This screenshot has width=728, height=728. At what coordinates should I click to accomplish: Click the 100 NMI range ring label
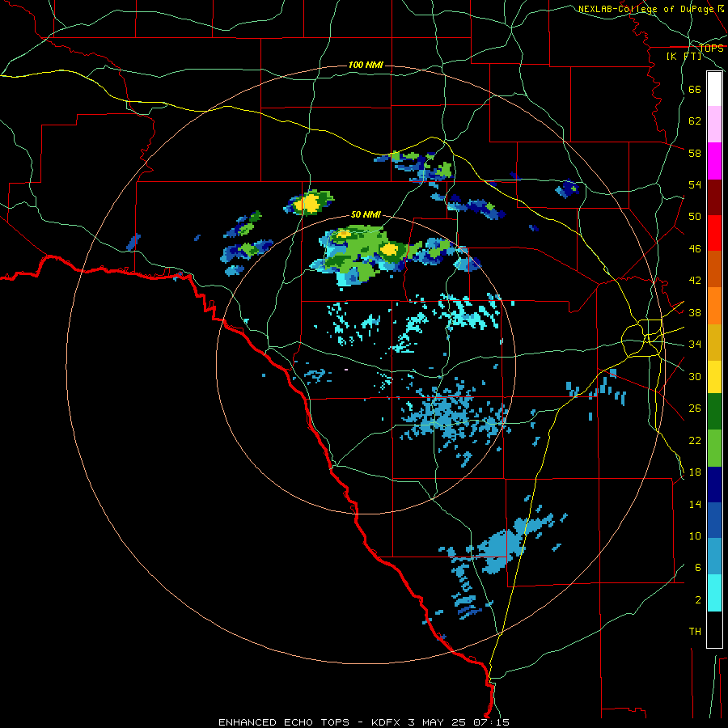[x=366, y=65]
